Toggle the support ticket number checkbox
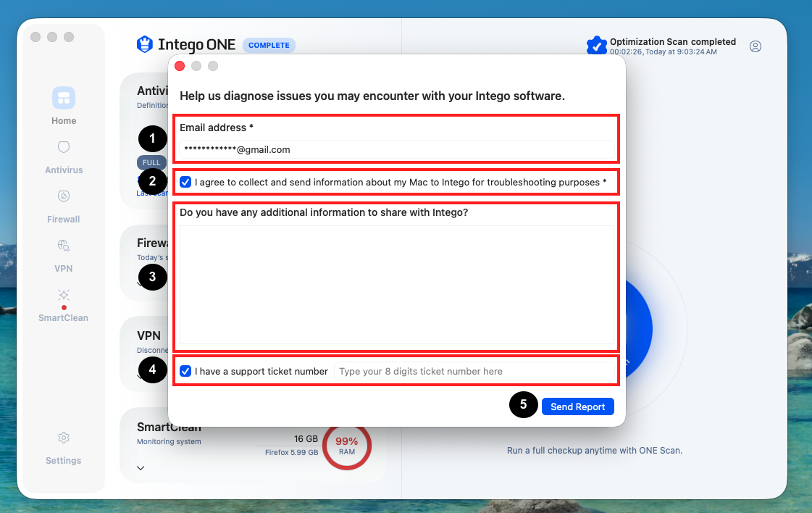 coord(185,371)
